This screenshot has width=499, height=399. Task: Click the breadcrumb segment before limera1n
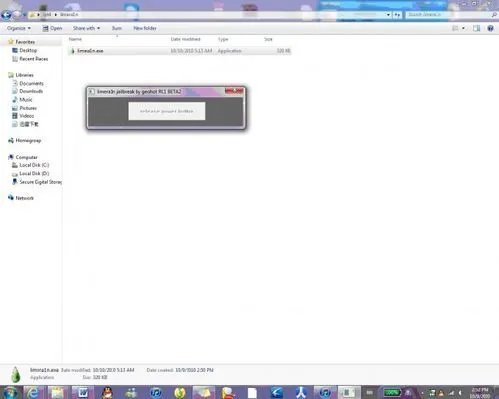coord(47,15)
